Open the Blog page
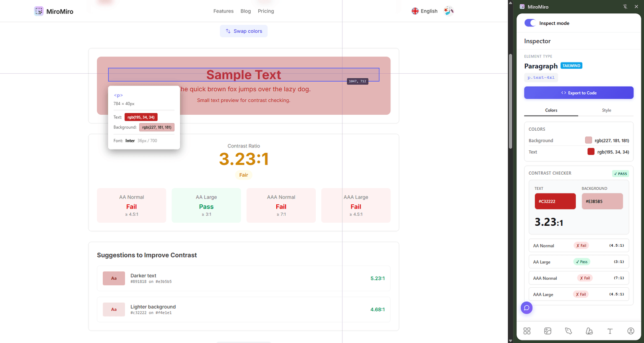This screenshot has width=644, height=343. (x=246, y=11)
